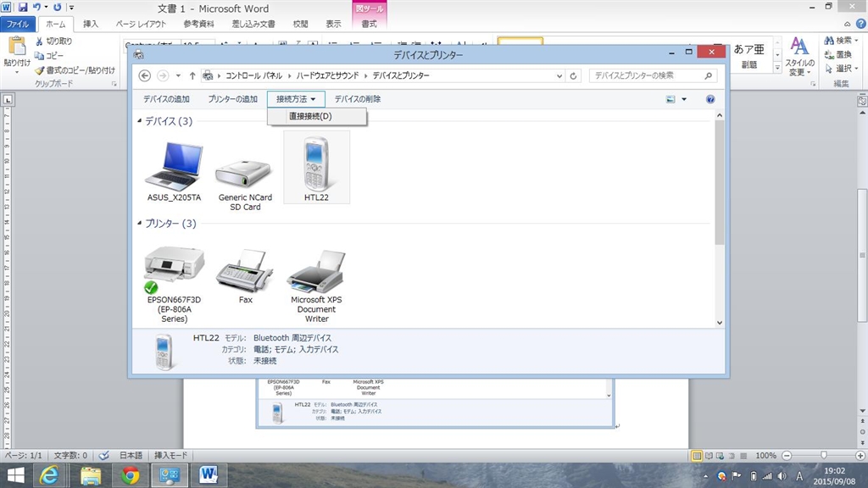Click the Format Painter (書式のコピー/貼り付け) button

click(75, 70)
